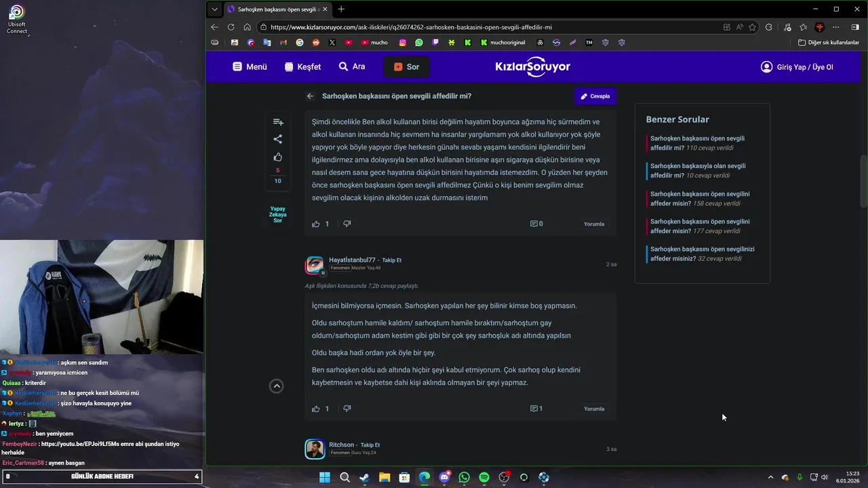Jump to top with the scroll-up circle button

pyautogui.click(x=277, y=386)
